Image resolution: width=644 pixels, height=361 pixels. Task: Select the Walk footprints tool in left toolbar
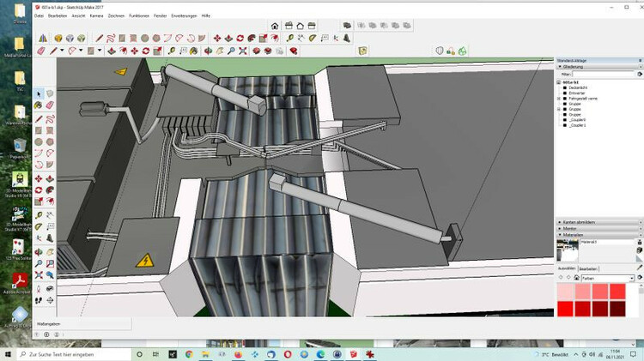point(39,300)
